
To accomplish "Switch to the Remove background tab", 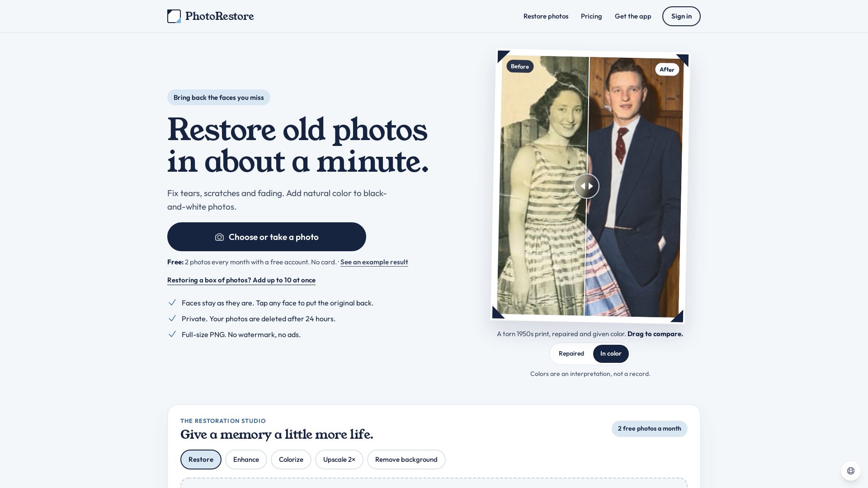I will coord(406,460).
